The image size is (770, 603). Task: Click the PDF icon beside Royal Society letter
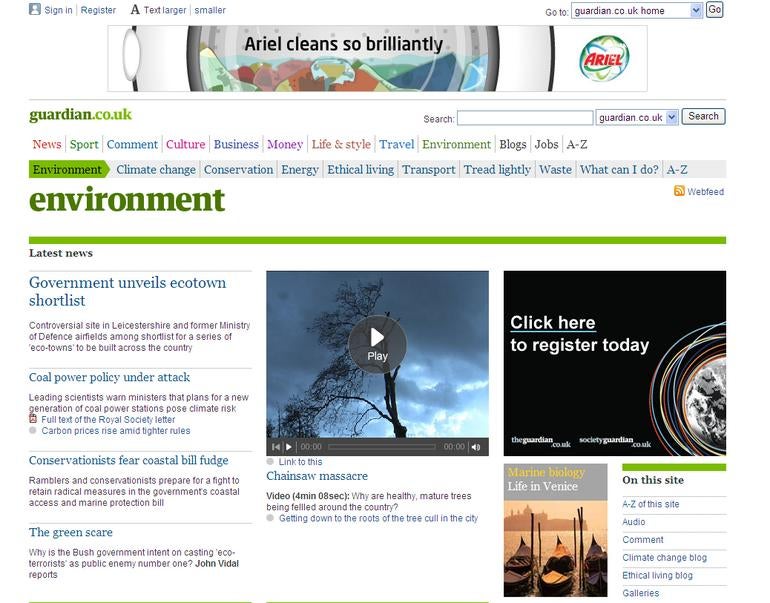pos(33,419)
